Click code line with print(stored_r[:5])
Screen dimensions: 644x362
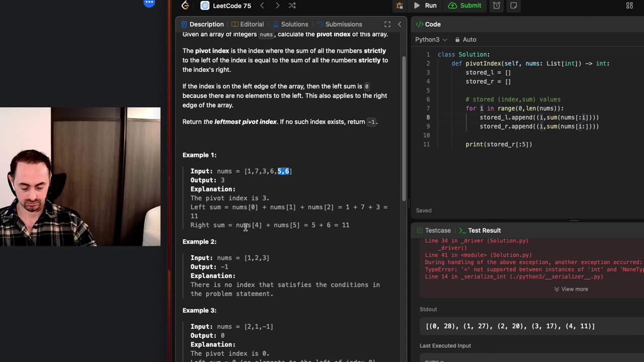point(499,144)
